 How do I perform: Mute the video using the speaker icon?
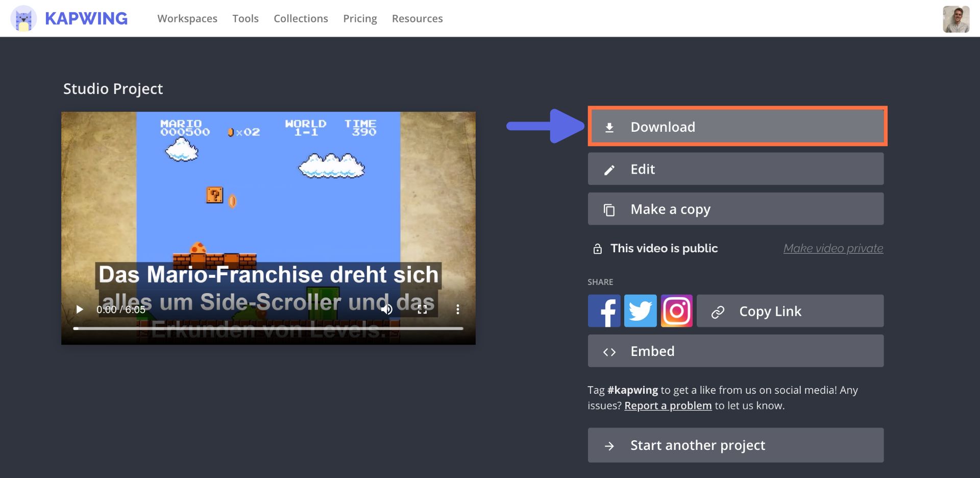(x=387, y=309)
